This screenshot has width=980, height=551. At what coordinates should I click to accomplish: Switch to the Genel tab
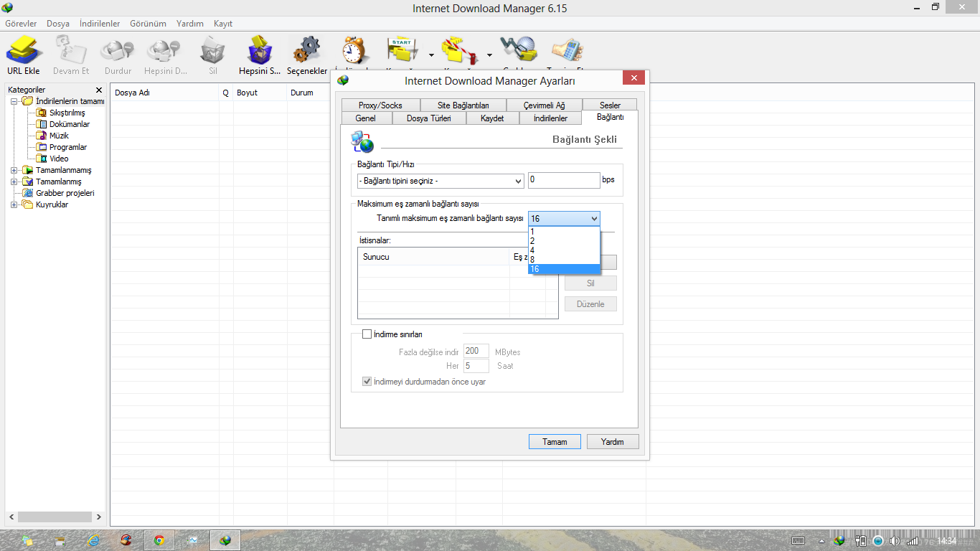coord(365,118)
